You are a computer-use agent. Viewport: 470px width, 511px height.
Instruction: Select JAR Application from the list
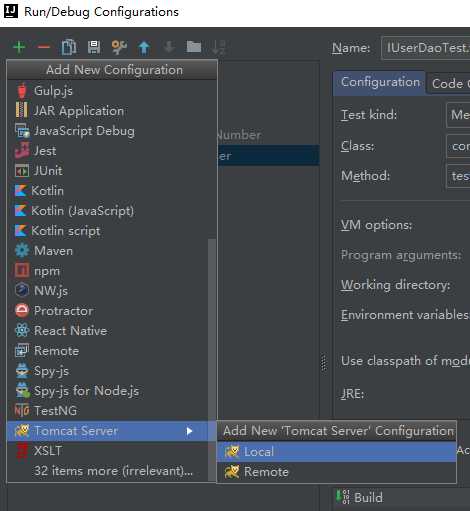[x=112, y=111]
